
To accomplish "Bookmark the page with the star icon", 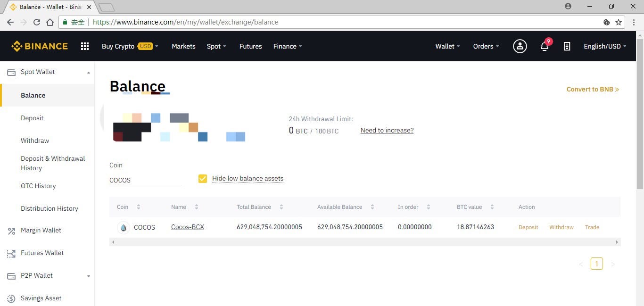I will [x=619, y=22].
